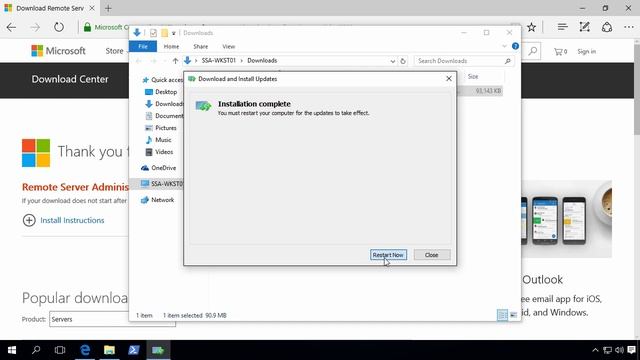Open Make a Web Note icon
Image resolution: width=640 pixels, height=360 pixels.
584,27
